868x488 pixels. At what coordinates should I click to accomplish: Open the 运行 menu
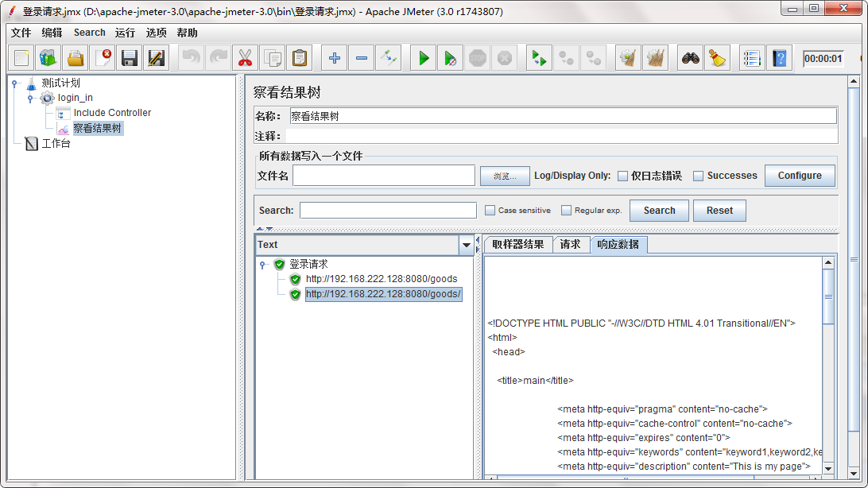(125, 33)
